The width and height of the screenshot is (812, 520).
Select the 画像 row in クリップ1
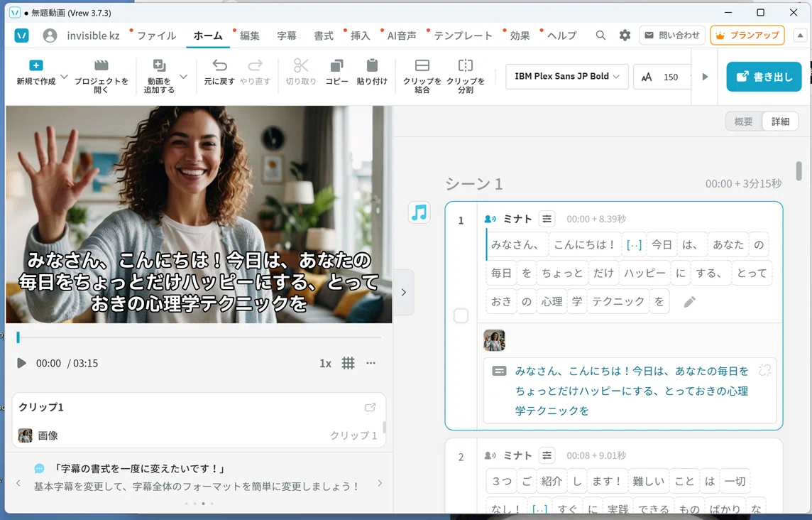[199, 435]
